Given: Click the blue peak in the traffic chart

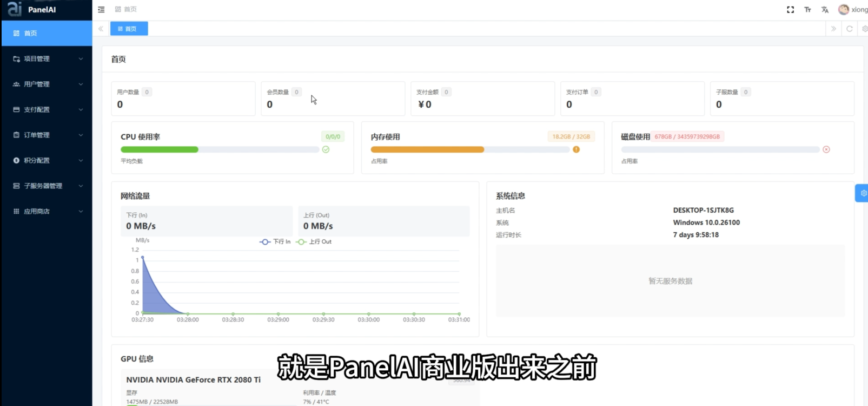Looking at the screenshot, I should tap(143, 258).
